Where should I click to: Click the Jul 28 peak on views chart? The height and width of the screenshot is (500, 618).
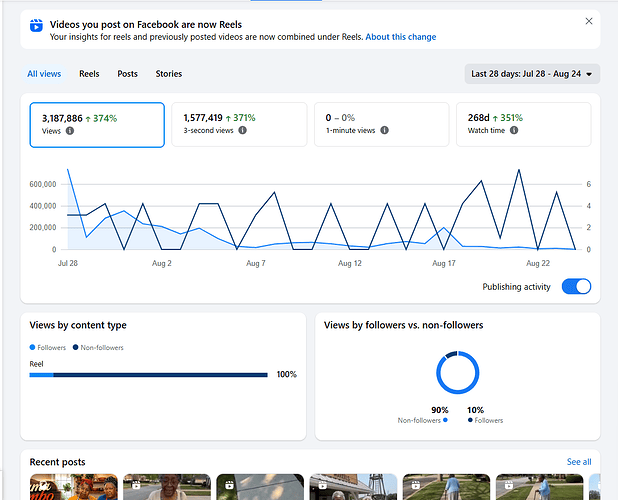pyautogui.click(x=68, y=170)
